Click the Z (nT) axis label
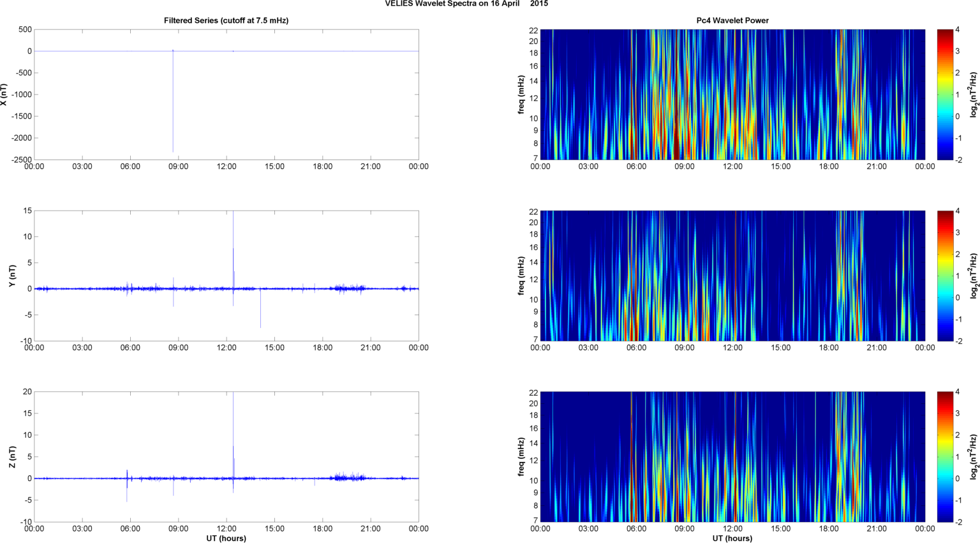The width and height of the screenshot is (980, 543). (x=12, y=457)
